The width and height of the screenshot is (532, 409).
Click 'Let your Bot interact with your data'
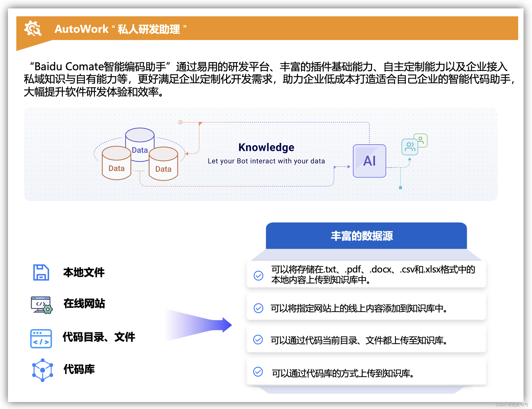click(266, 161)
